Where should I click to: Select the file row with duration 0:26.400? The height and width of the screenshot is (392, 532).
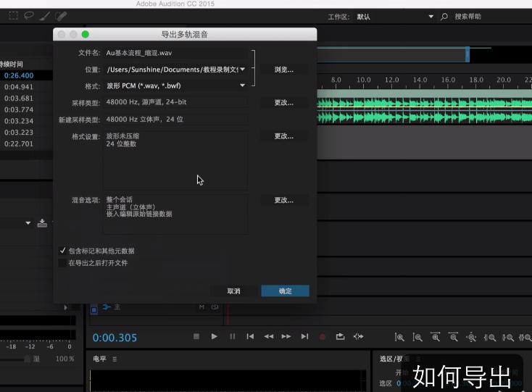[26, 75]
